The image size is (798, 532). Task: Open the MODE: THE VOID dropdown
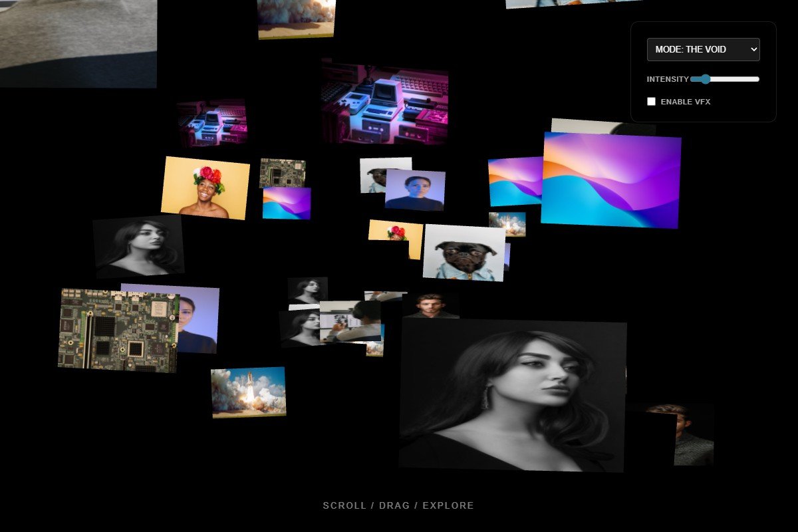[x=703, y=49]
